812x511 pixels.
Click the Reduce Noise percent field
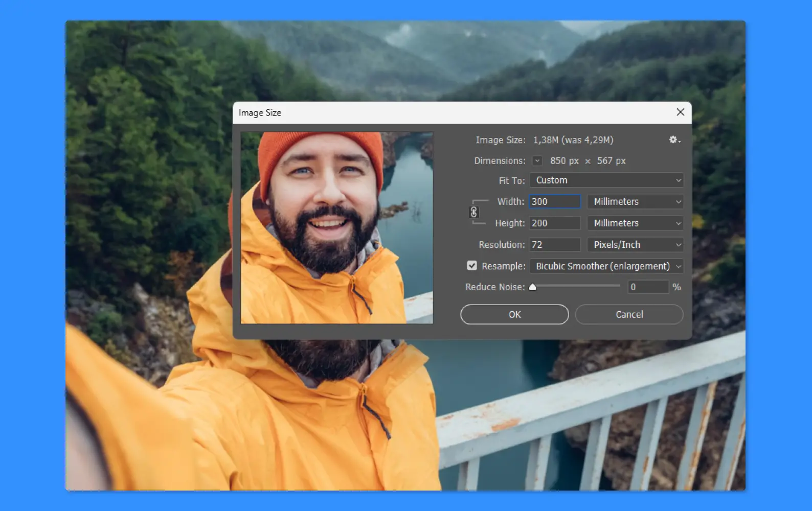click(648, 287)
